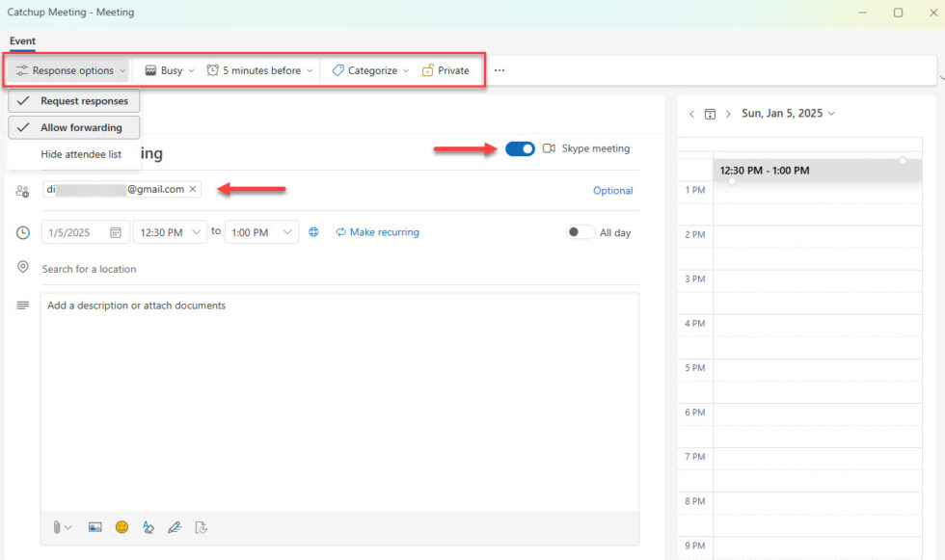The width and height of the screenshot is (945, 560).
Task: Maximize the Catchup Meeting window
Action: [x=898, y=12]
